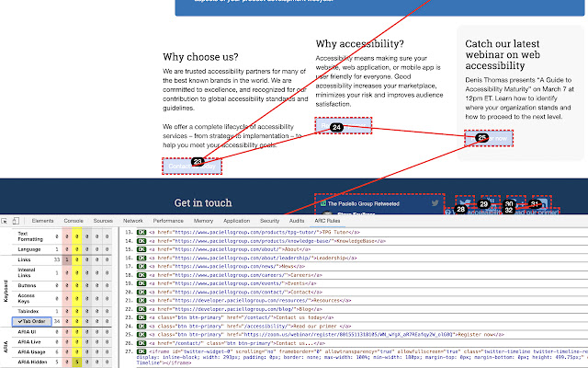Image resolution: width=588 pixels, height=368 pixels.
Task: Click the Links error count cell in pink column
Action: tap(67, 259)
